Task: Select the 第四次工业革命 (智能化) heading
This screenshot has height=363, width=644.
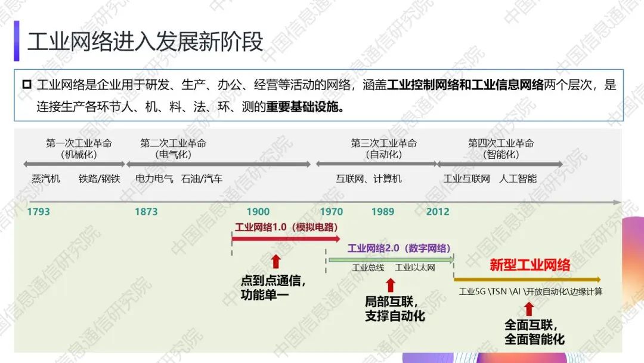Action: pyautogui.click(x=501, y=149)
